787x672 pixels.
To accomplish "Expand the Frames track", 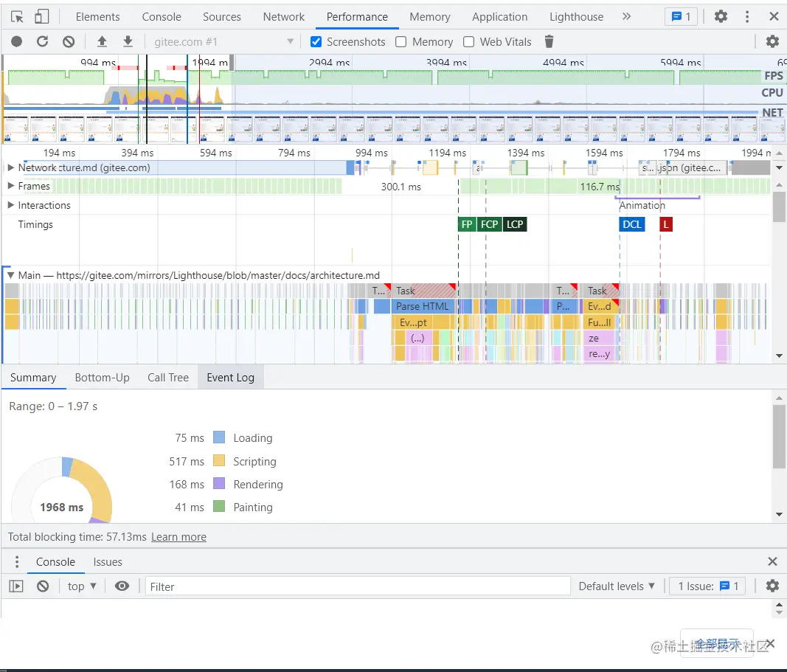I will [10, 186].
